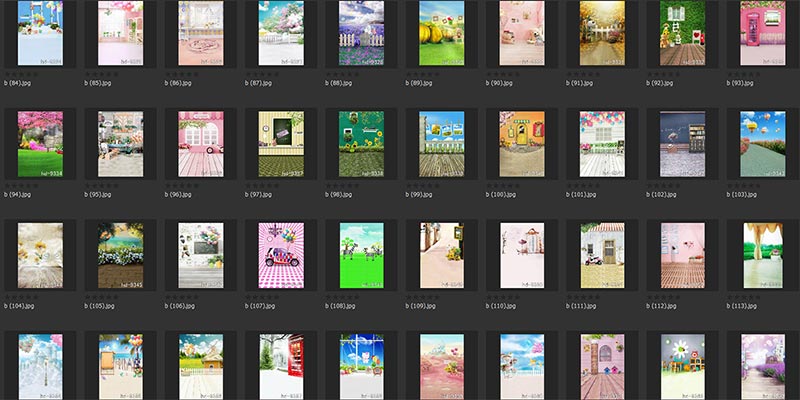Select the label "b (92).jpg"

pyautogui.click(x=660, y=83)
